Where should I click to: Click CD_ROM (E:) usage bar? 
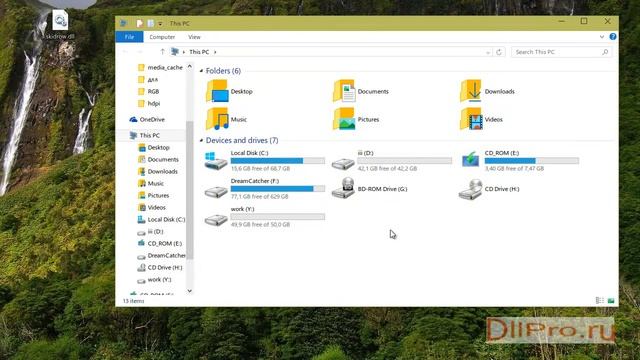tap(531, 161)
